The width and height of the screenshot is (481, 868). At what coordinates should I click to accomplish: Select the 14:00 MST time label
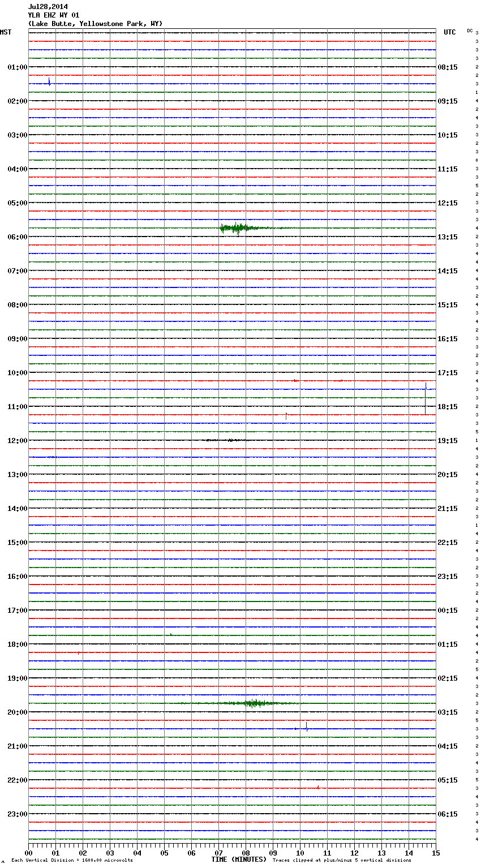(x=18, y=509)
